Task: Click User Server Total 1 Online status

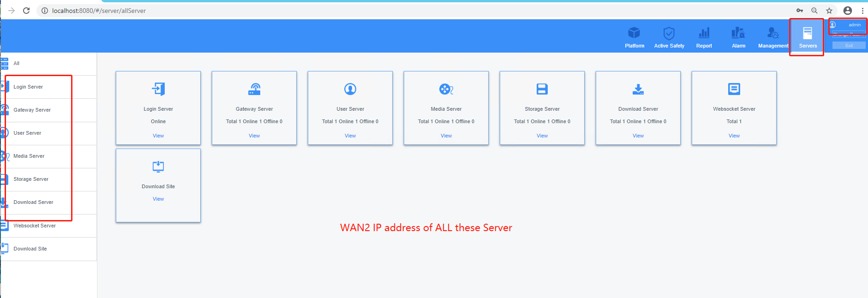Action: tap(350, 121)
